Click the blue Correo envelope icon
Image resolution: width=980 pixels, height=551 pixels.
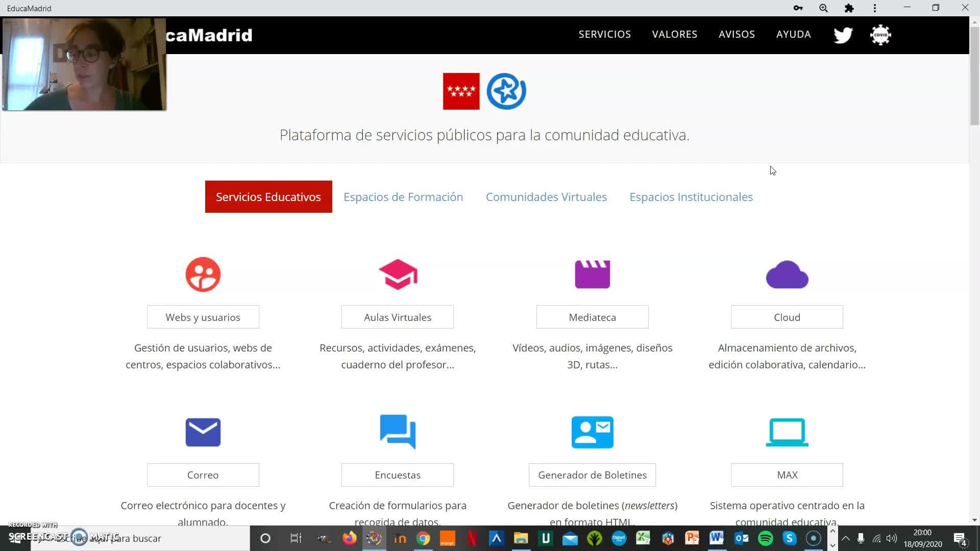point(203,432)
